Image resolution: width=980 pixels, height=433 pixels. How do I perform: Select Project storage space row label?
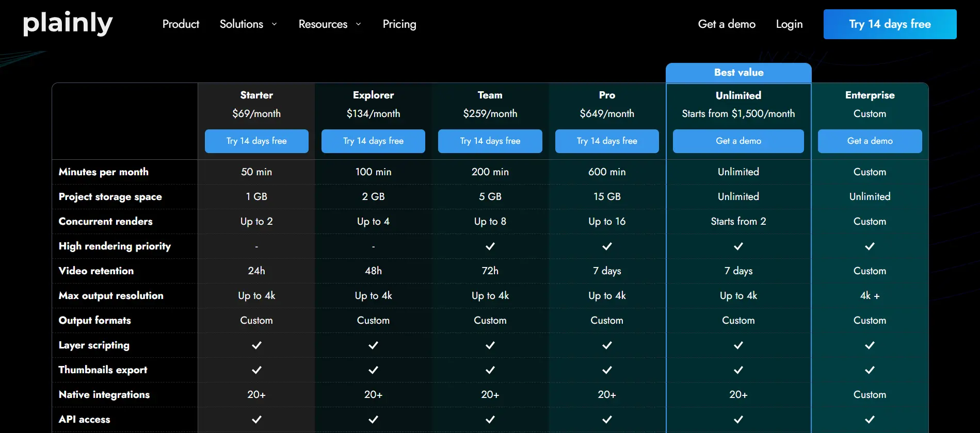(x=110, y=196)
